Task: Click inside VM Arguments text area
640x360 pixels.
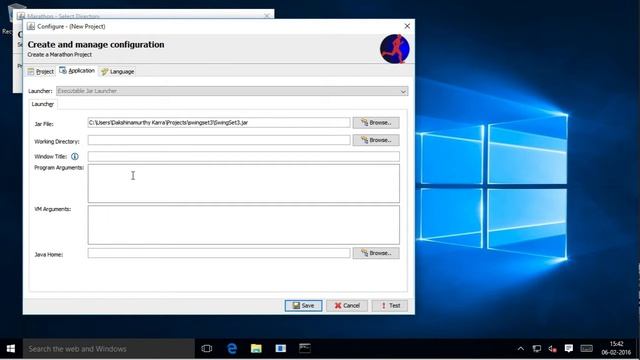Action: pos(244,225)
